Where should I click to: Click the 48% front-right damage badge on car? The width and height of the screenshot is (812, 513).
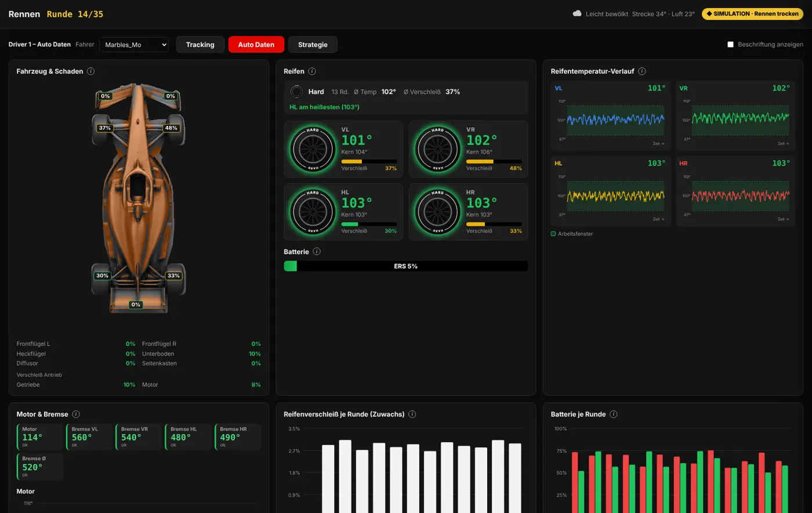coord(171,128)
